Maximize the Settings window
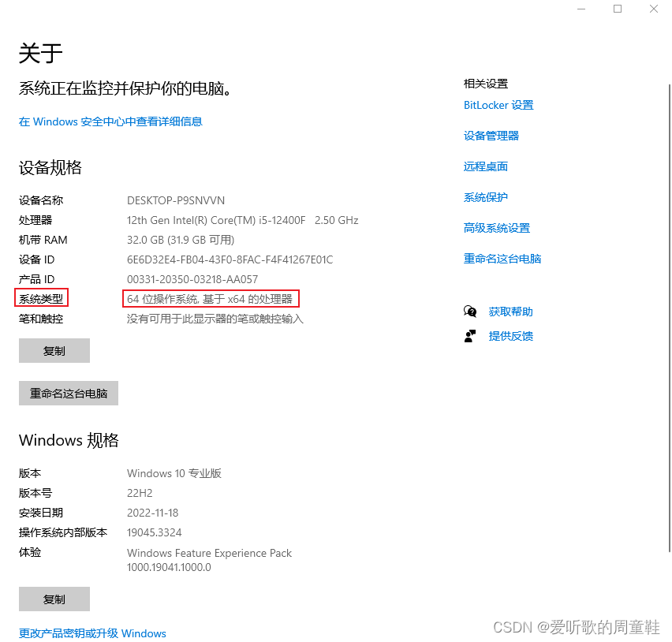Viewport: 672px width, 642px height. [618, 9]
